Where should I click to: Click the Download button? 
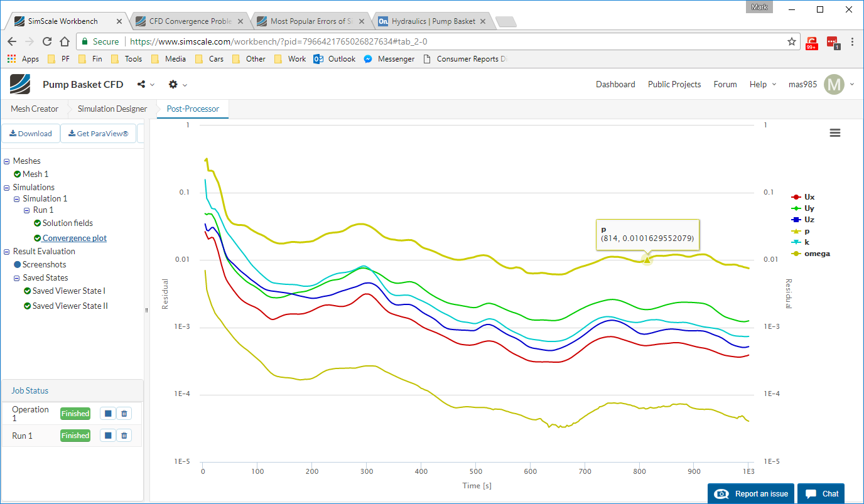pos(31,134)
